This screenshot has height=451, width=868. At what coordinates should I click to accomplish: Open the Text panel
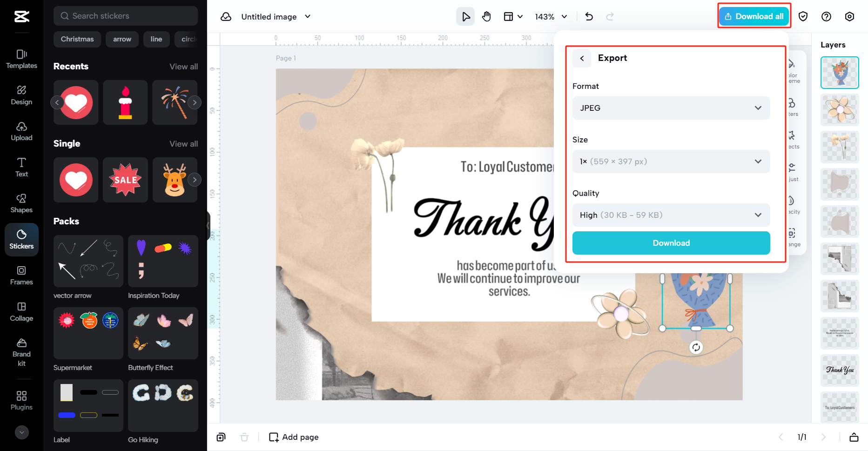pyautogui.click(x=21, y=168)
